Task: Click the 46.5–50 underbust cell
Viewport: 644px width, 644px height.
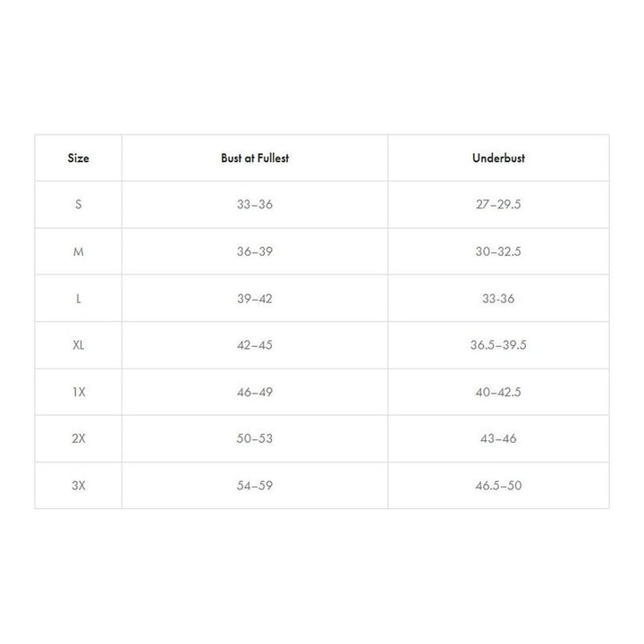Action: [498, 485]
